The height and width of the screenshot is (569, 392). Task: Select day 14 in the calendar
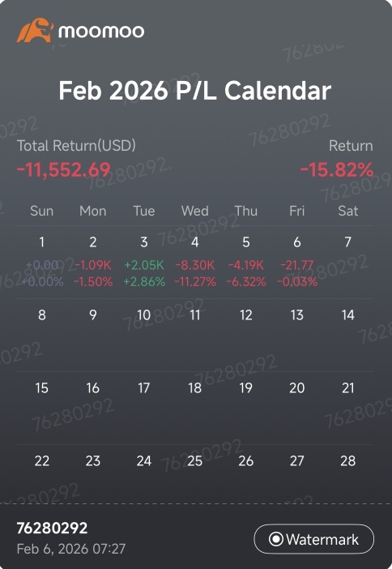tap(347, 315)
